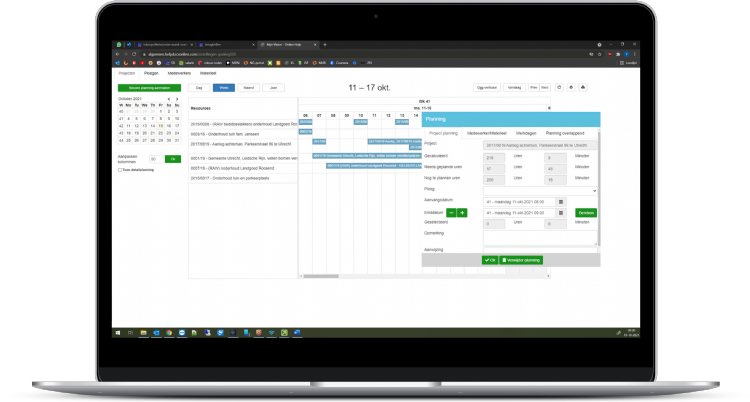Go to next month in mini calendar
Image resolution: width=750 pixels, height=402 pixels.
point(175,99)
